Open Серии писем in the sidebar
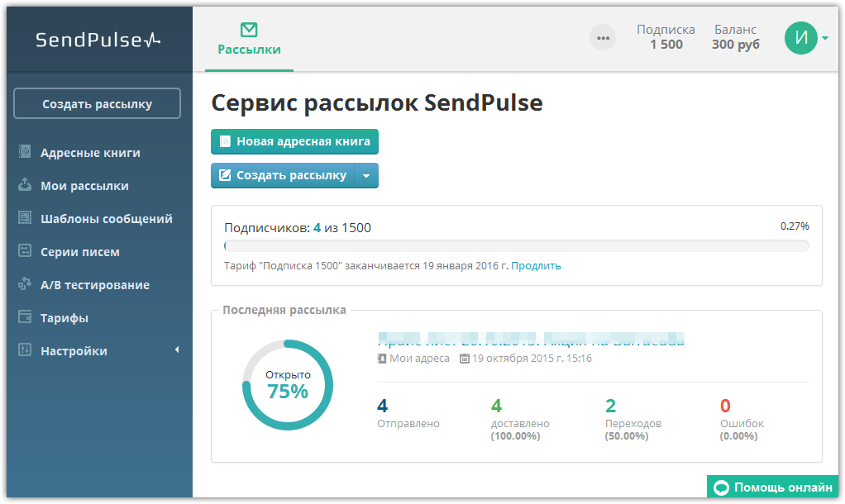The width and height of the screenshot is (845, 504). pos(80,252)
